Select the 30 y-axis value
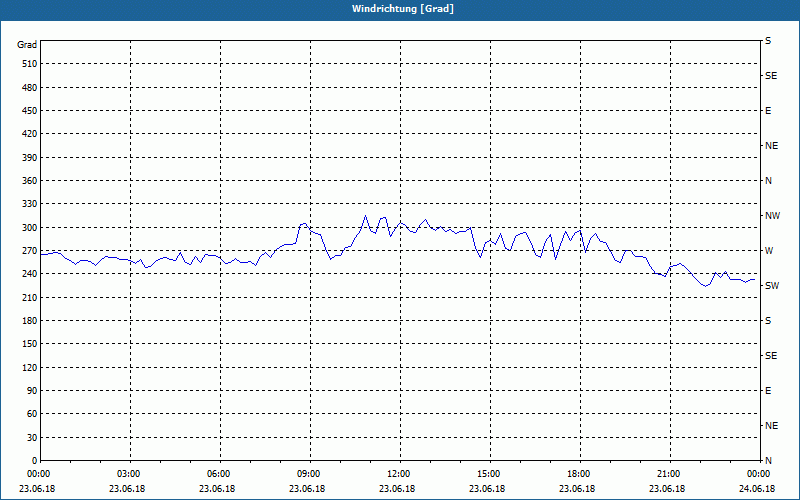The width and height of the screenshot is (800, 500). (x=32, y=438)
